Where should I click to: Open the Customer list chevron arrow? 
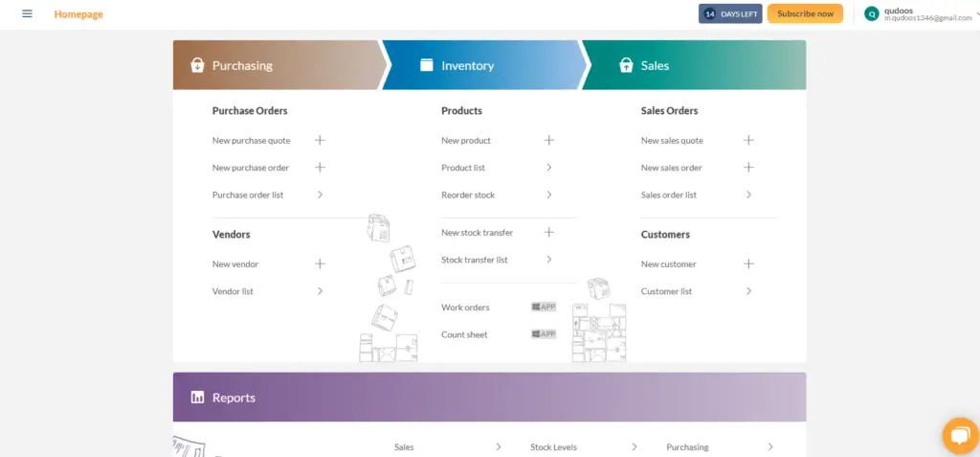tap(748, 291)
